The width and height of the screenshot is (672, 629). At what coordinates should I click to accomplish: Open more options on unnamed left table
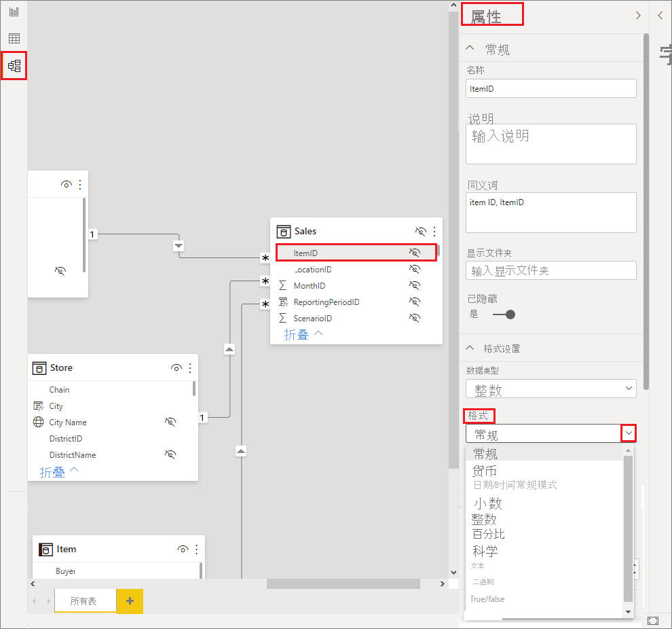click(x=80, y=185)
